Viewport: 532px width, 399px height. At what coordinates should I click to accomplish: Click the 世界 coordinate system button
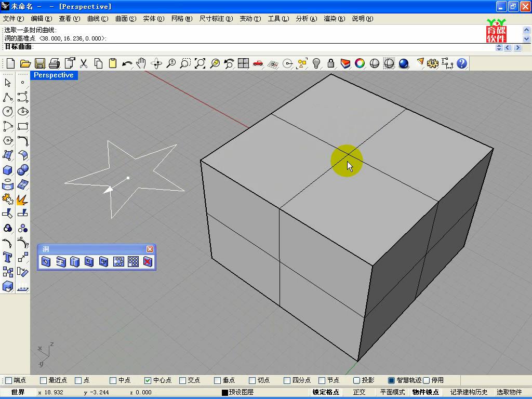18,392
